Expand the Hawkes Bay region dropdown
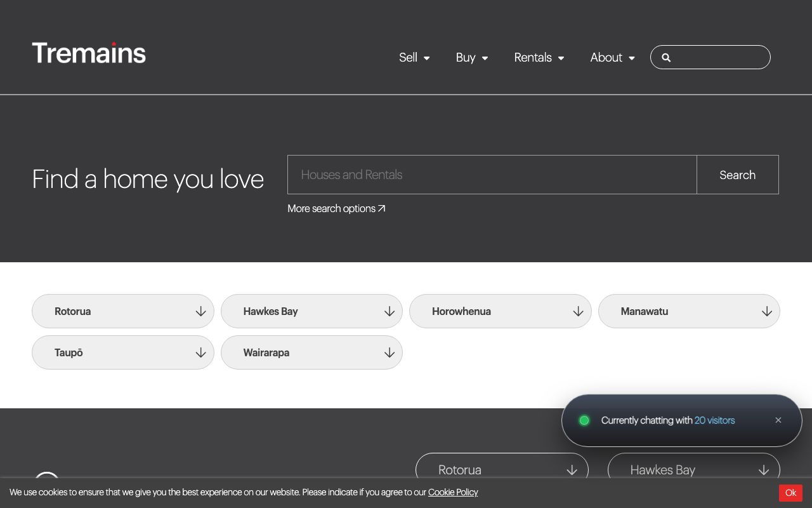 coord(311,311)
